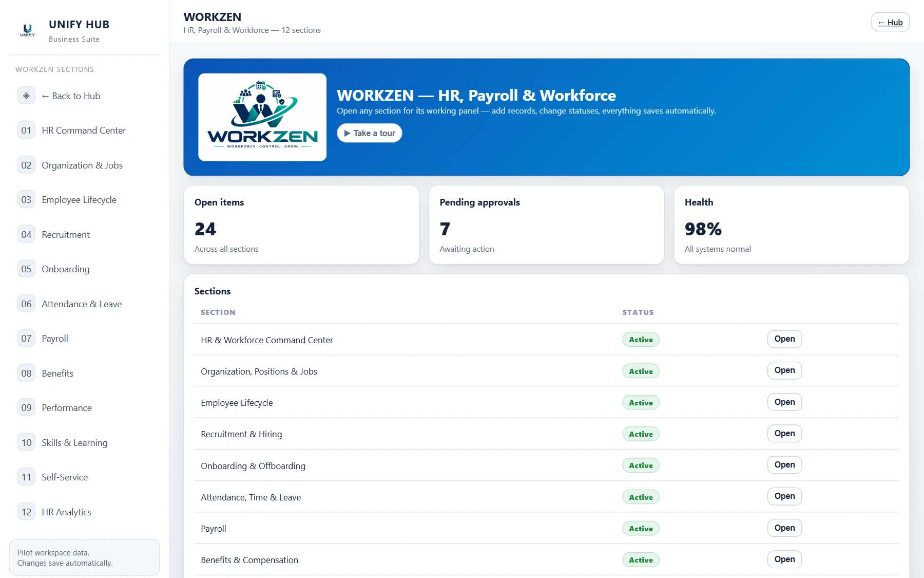
Task: Navigate to HR Analytics in sidebar
Action: pos(84,512)
